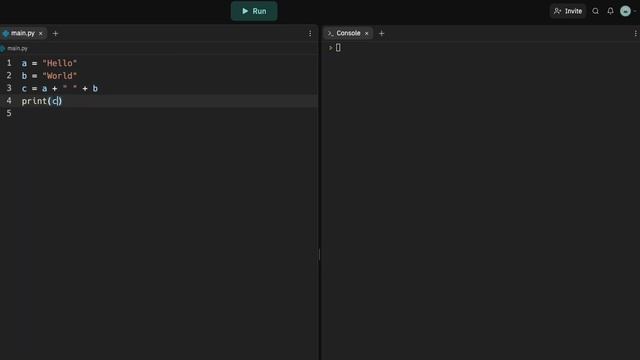Open the notifications bell

(x=610, y=11)
